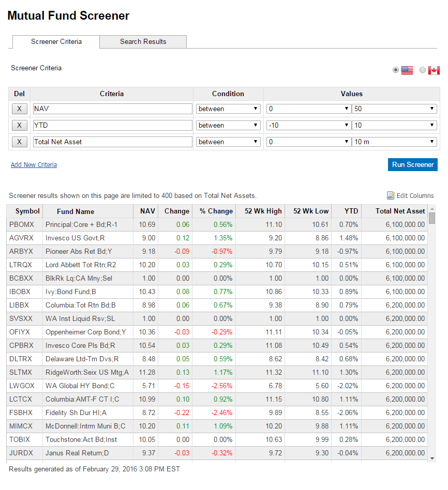Image resolution: width=448 pixels, height=490 pixels.
Task: Click the Canadian flag icon
Action: tap(434, 70)
